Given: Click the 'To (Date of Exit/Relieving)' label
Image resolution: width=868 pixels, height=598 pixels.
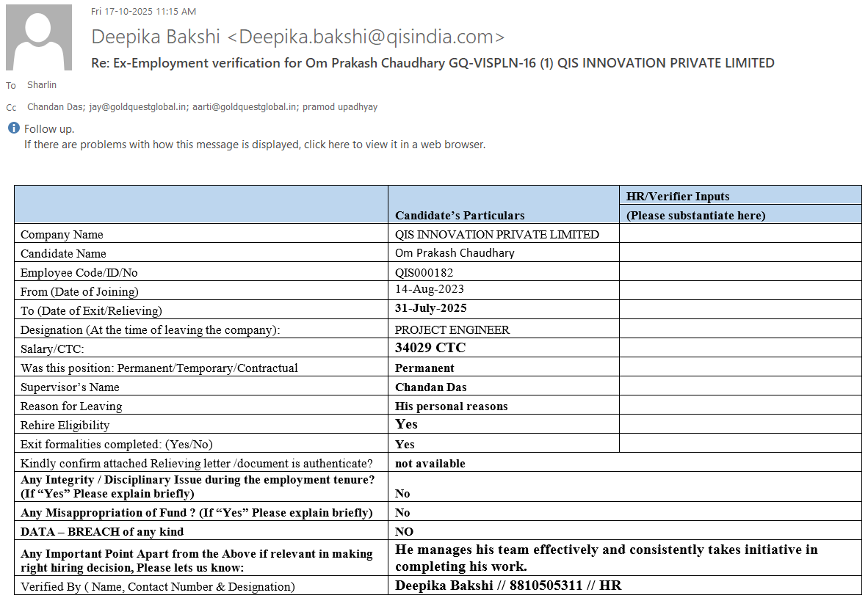Looking at the screenshot, I should pos(91,311).
